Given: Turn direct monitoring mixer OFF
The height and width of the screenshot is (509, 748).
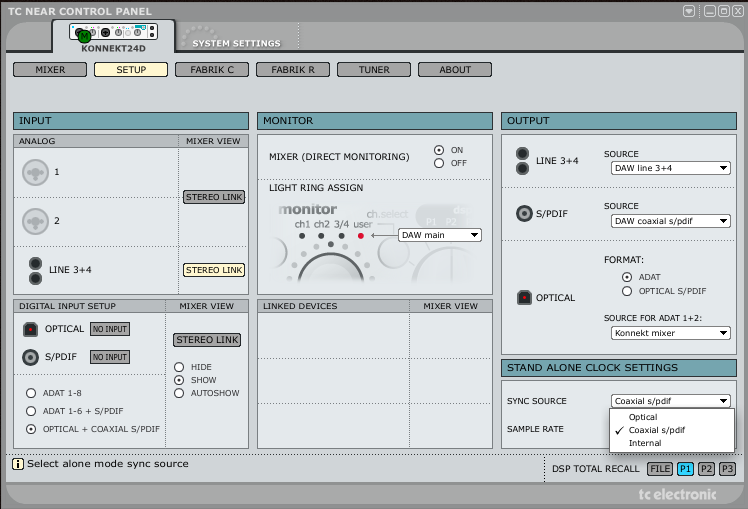Looking at the screenshot, I should (439, 163).
